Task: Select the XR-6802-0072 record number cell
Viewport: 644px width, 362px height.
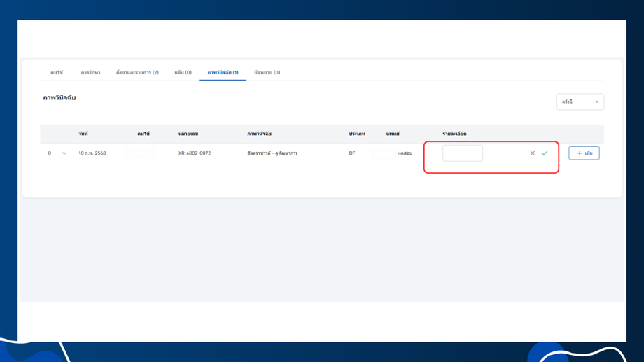Action: coord(195,153)
